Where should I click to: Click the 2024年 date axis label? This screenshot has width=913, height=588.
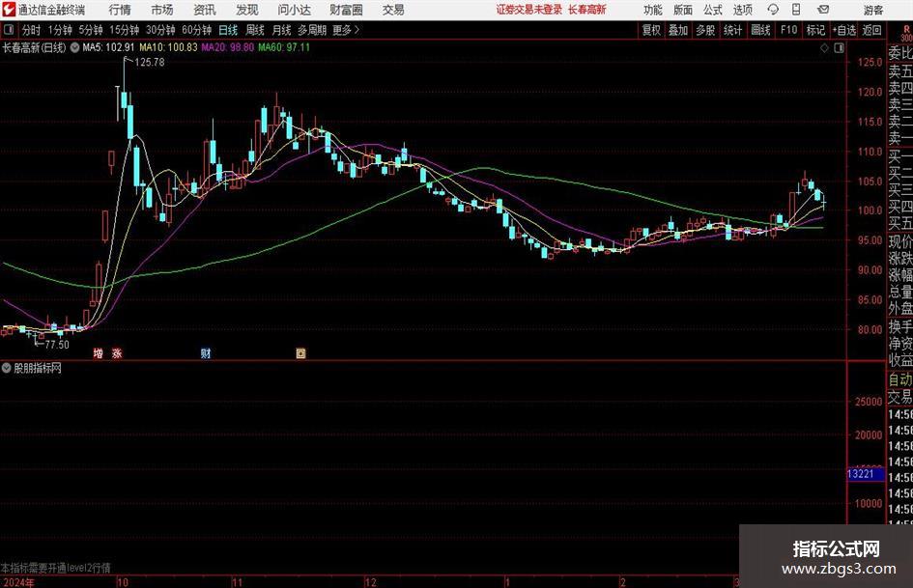pos(17,582)
